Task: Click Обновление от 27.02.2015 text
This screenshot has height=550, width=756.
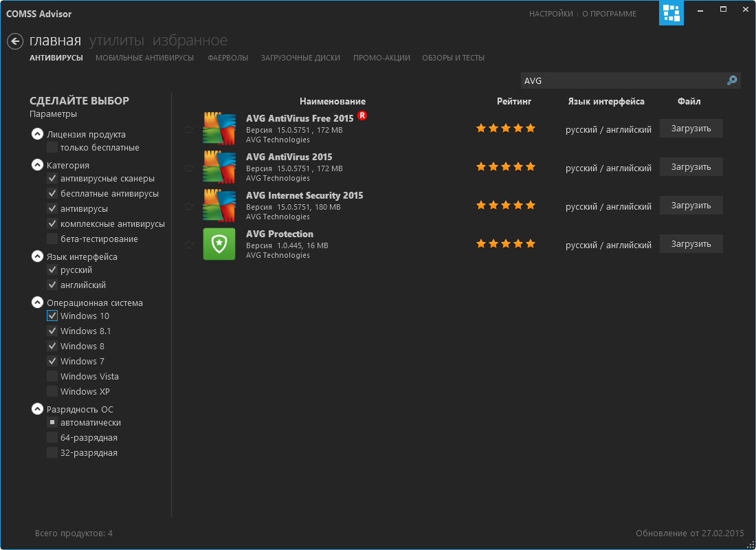Action: (689, 533)
